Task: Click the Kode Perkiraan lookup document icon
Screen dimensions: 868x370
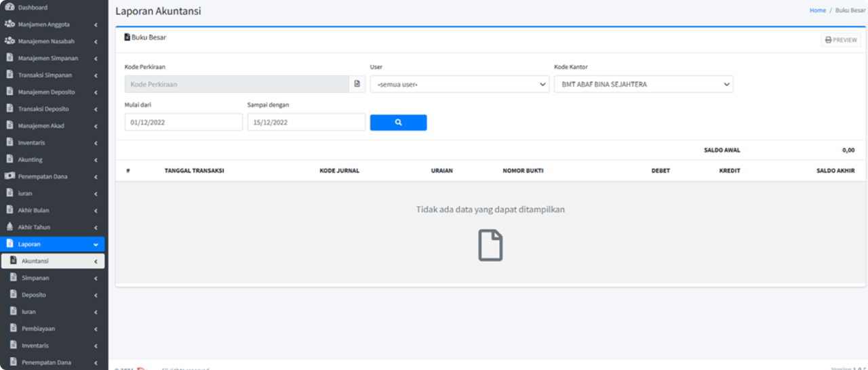Action: point(357,84)
